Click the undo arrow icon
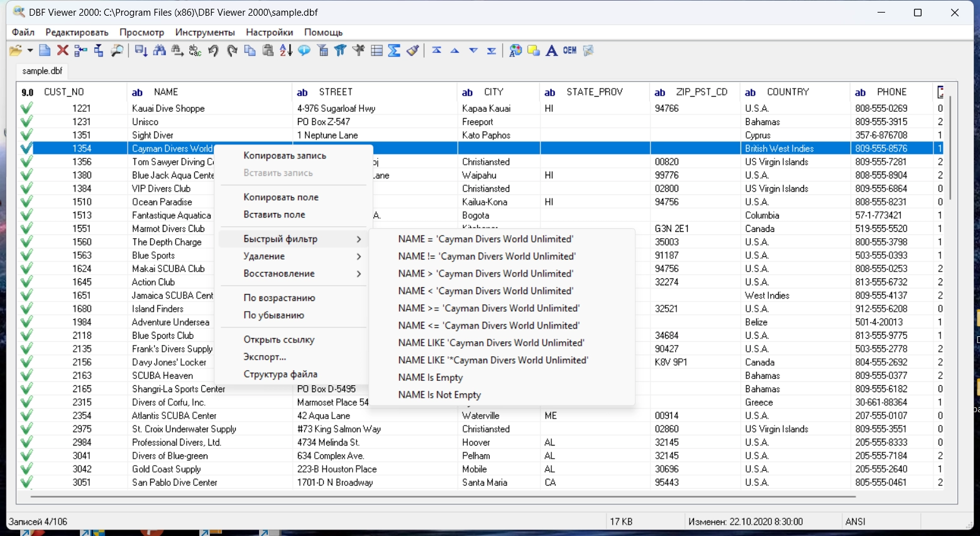This screenshot has height=536, width=980. pos(214,51)
